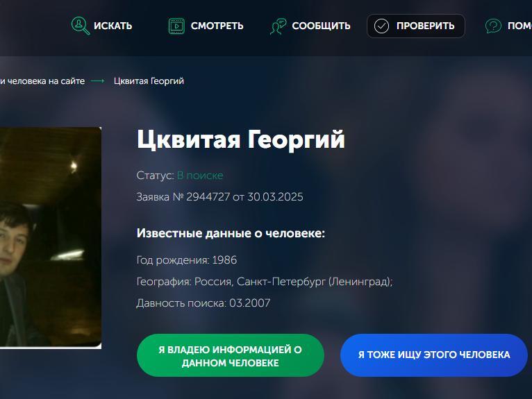Click the География Санкт-Петербург text line

pos(265,282)
